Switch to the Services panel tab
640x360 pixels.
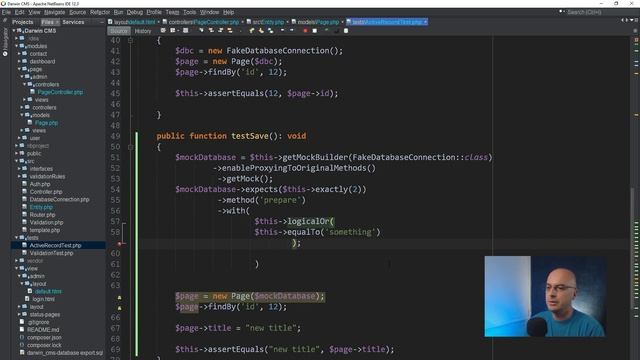(x=73, y=22)
